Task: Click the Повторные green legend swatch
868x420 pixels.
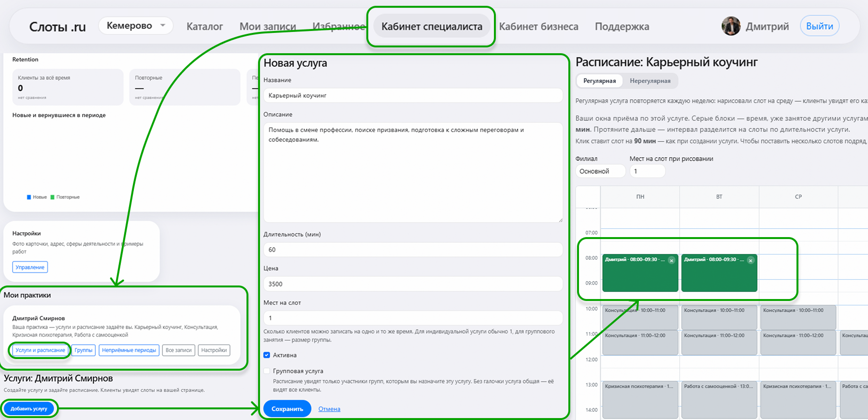Action: 52,197
